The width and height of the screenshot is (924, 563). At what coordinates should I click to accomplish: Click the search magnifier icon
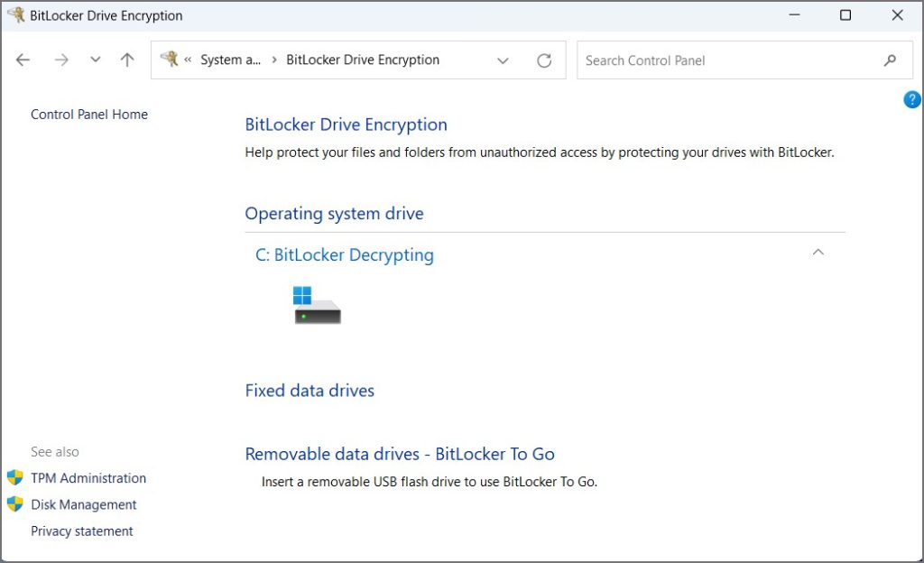[x=890, y=60]
